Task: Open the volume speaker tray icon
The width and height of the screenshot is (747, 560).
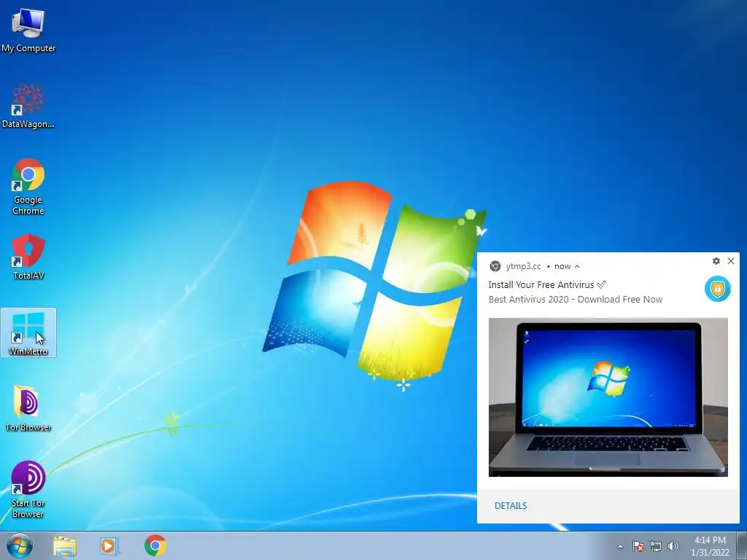Action: [x=673, y=546]
